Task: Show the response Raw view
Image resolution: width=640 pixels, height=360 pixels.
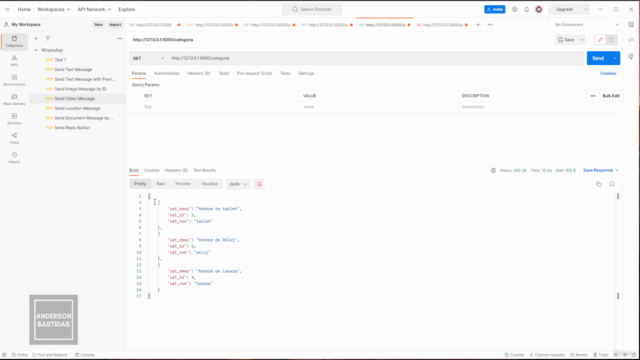Action: 160,184
